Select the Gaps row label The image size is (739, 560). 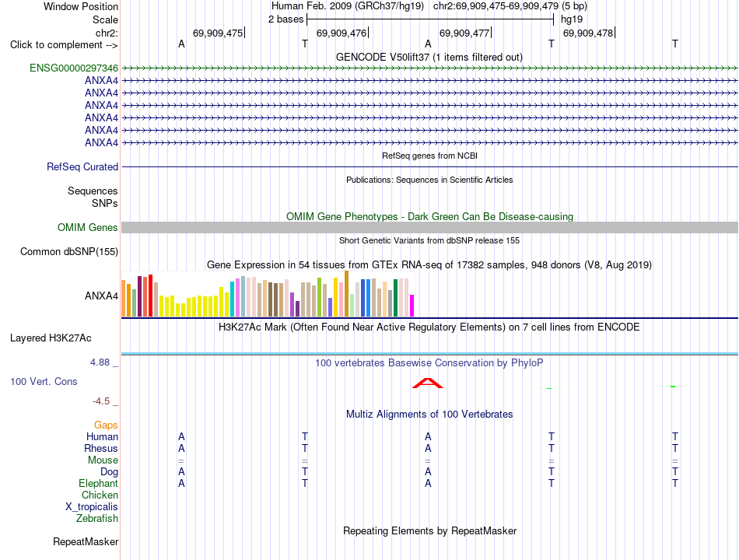[x=106, y=425]
